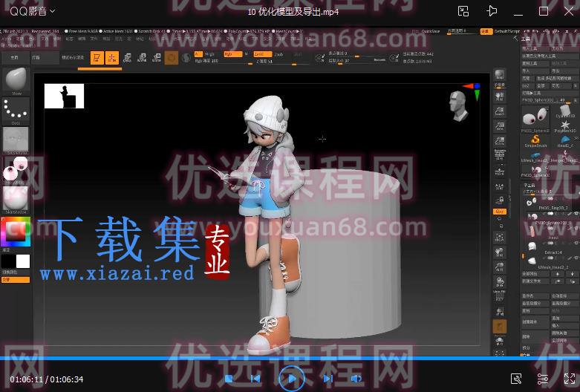The width and height of the screenshot is (580, 392).
Task: Toggle the Mrgb mode
Action: click(x=209, y=54)
